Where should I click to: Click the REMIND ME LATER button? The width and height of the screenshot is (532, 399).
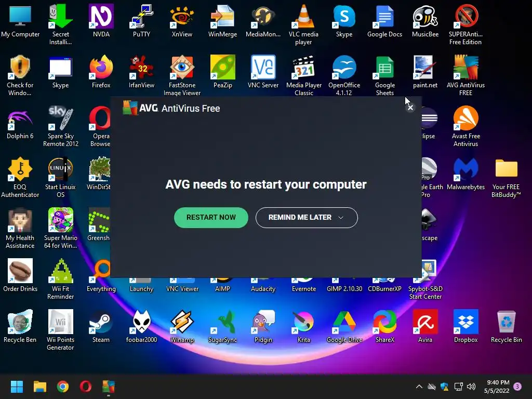point(307,218)
